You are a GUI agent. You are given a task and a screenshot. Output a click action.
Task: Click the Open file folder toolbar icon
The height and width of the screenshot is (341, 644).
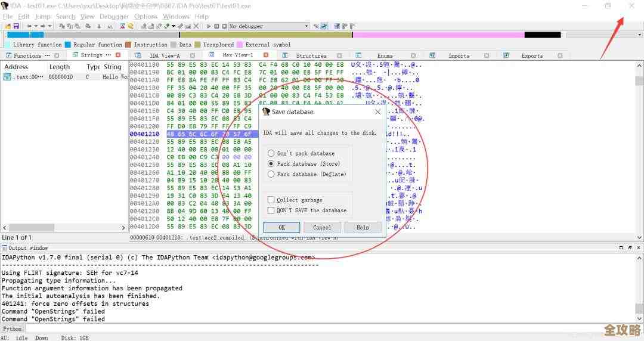coord(7,26)
